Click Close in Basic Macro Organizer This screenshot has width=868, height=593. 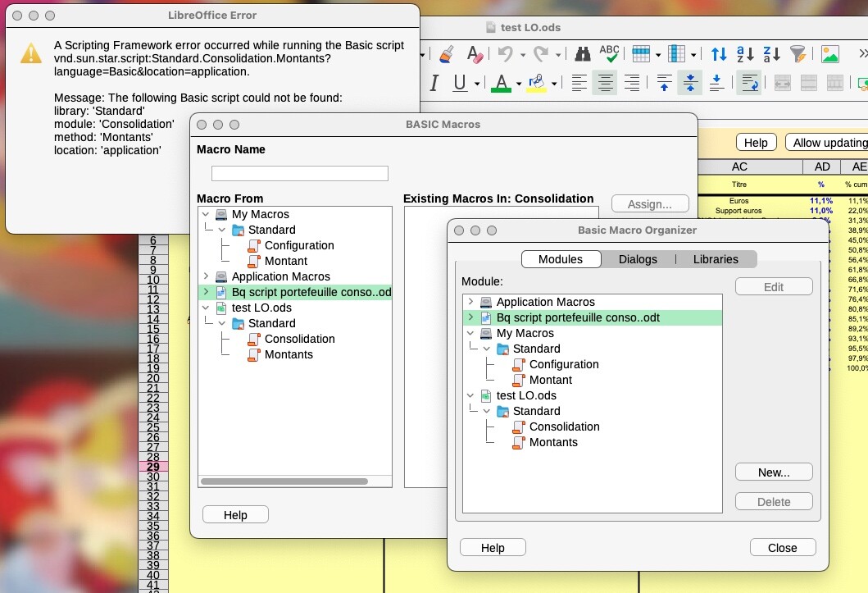click(782, 548)
